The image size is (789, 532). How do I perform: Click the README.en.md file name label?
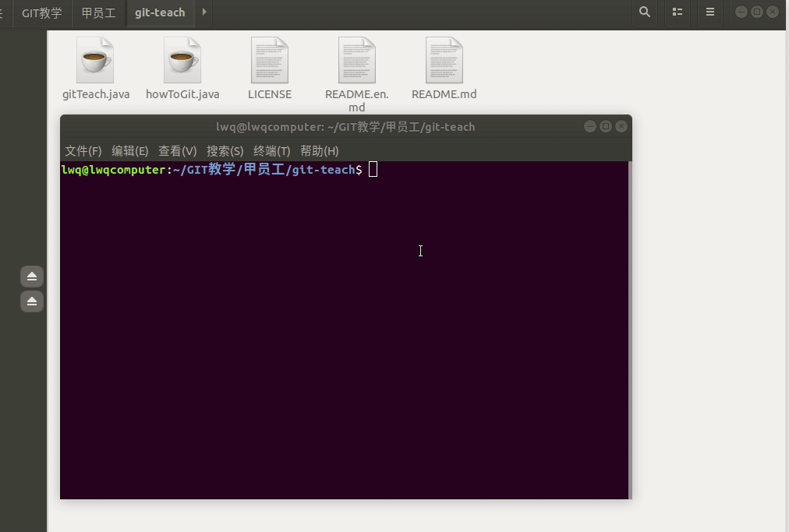[x=357, y=100]
